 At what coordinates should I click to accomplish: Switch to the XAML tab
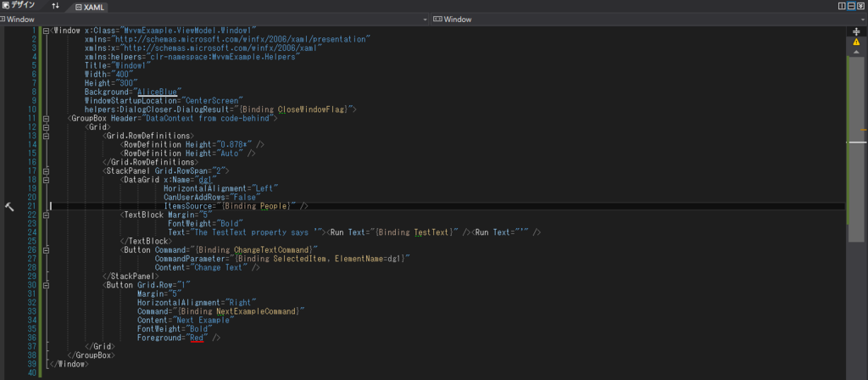[90, 7]
